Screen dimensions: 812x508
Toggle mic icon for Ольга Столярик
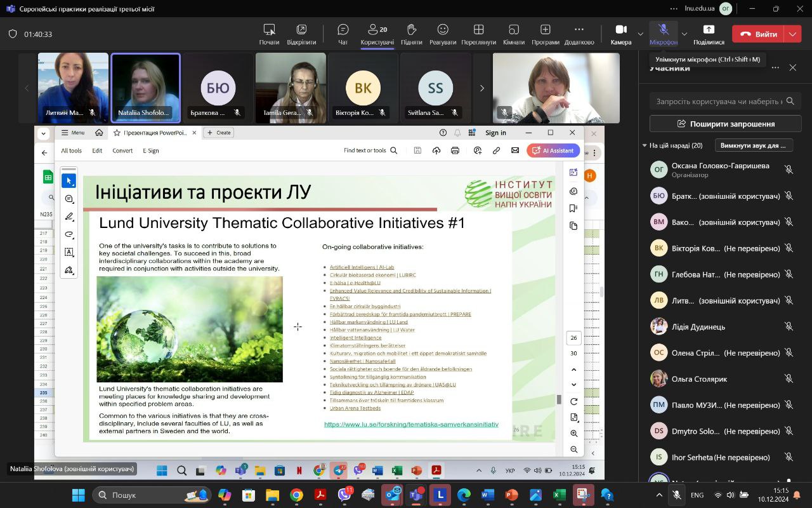(x=789, y=378)
